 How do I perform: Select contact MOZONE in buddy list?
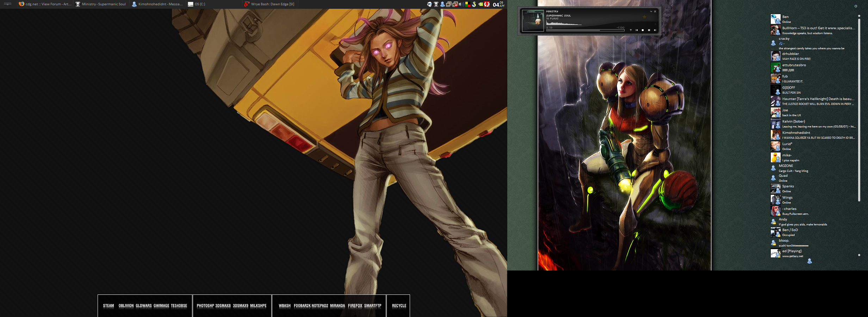(813, 168)
